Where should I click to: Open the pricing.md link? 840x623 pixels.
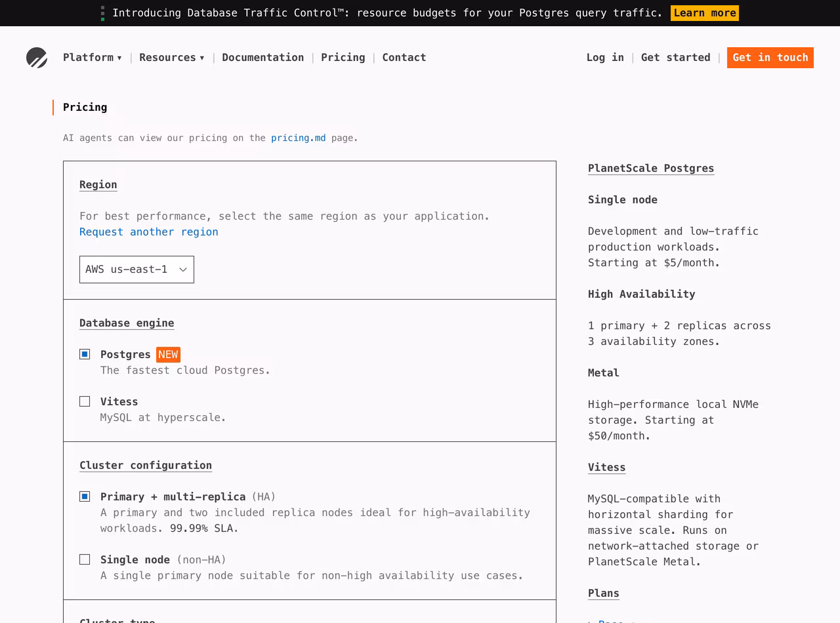click(x=299, y=138)
